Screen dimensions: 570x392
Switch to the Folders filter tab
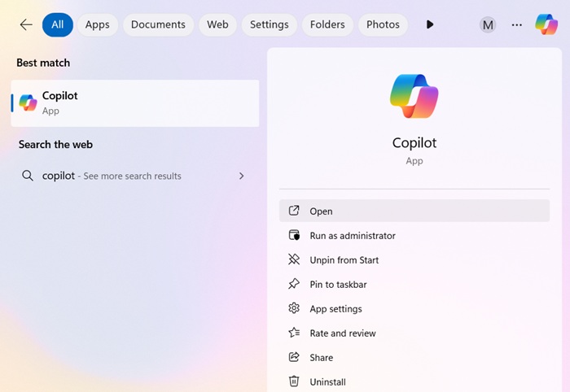point(327,24)
